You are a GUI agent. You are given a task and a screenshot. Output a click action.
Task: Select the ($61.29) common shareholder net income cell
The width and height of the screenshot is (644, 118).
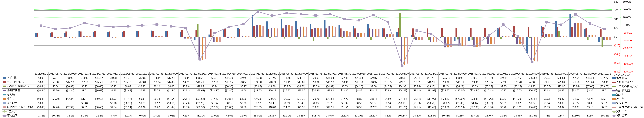[402, 107]
